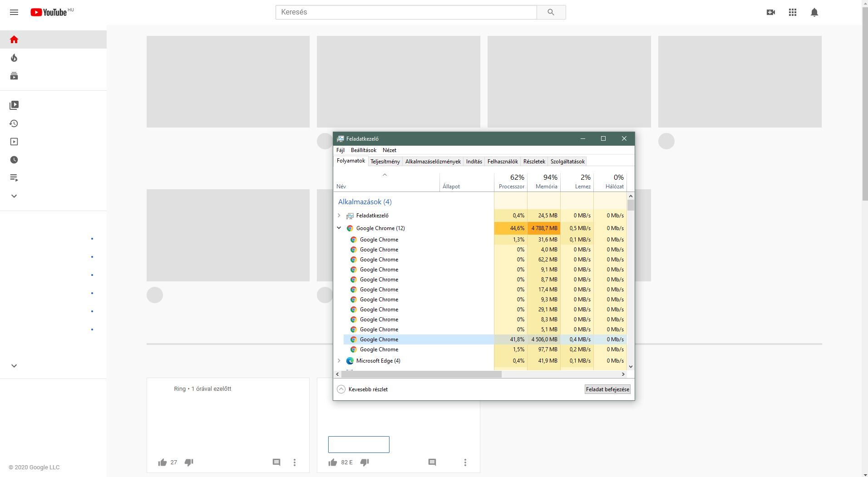The image size is (868, 477).
Task: Select the Chrome process using 97,7 MB
Action: (485, 349)
